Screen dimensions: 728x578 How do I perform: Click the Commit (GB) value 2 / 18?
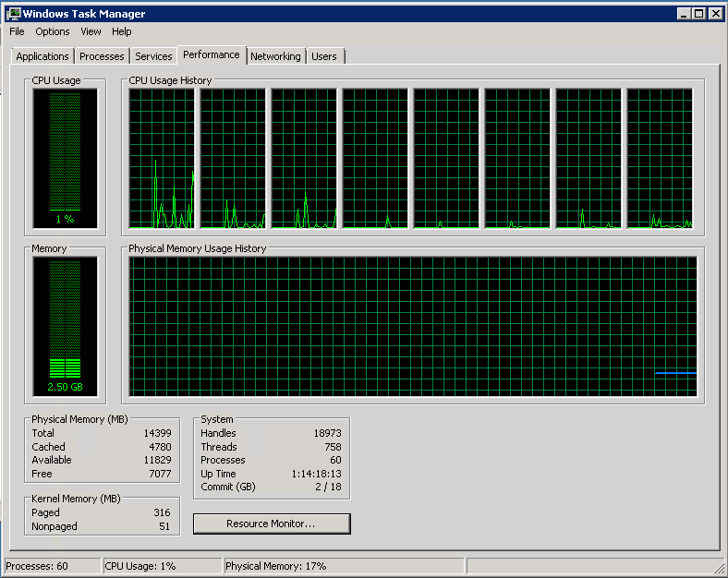328,487
